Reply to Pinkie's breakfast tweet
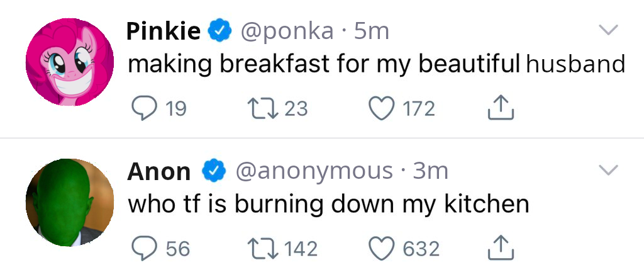Image resolution: width=644 pixels, height=272 pixels. (x=143, y=109)
